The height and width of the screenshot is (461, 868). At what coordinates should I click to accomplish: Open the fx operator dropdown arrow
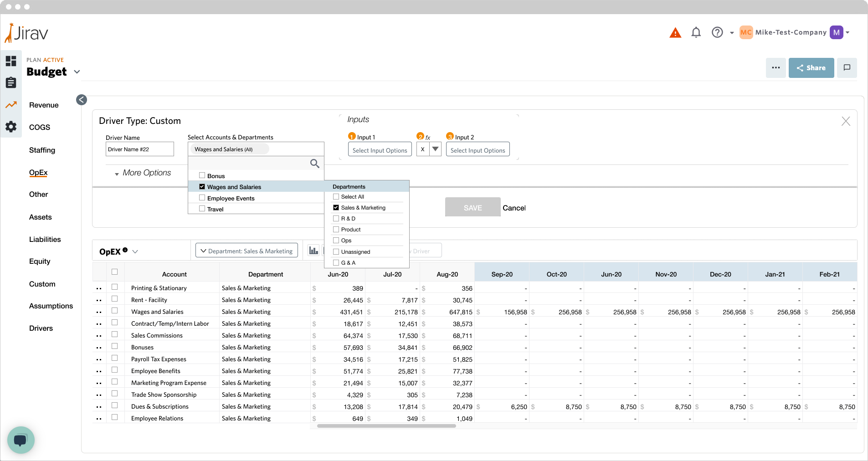tap(436, 149)
